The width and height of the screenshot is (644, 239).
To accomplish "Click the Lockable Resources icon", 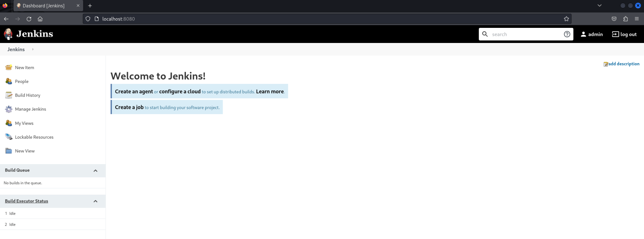I will coord(9,137).
